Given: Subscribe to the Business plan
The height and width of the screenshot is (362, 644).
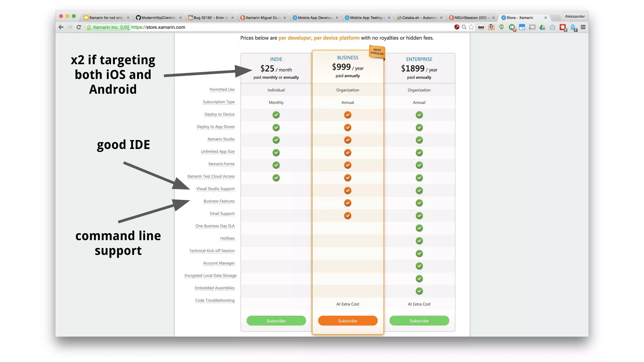Looking at the screenshot, I should tap(347, 321).
